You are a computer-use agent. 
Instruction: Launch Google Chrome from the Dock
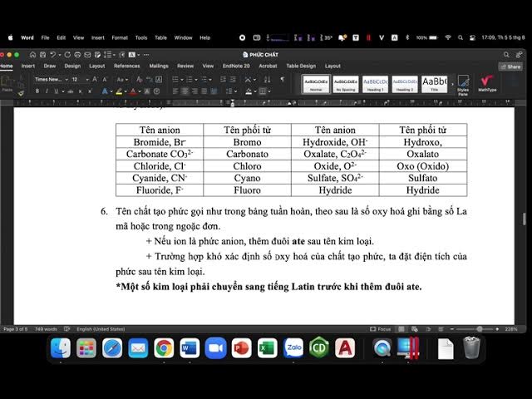[164, 347]
